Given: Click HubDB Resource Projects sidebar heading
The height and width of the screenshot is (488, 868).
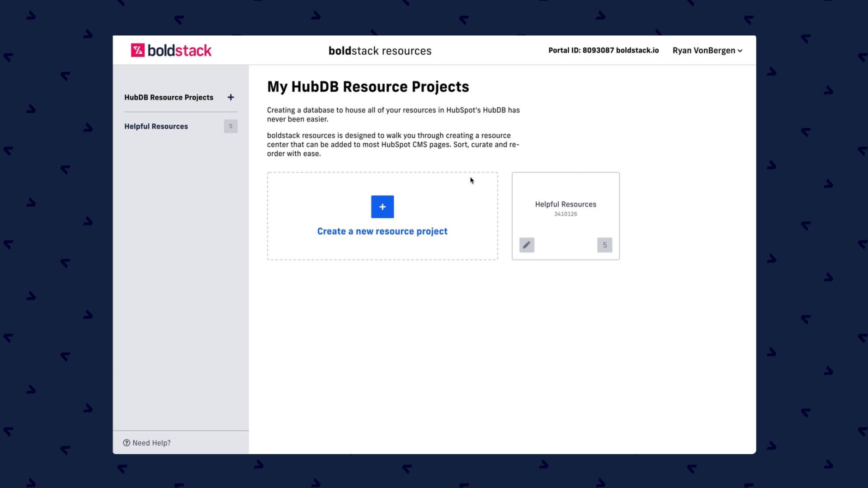Looking at the screenshot, I should click(169, 97).
